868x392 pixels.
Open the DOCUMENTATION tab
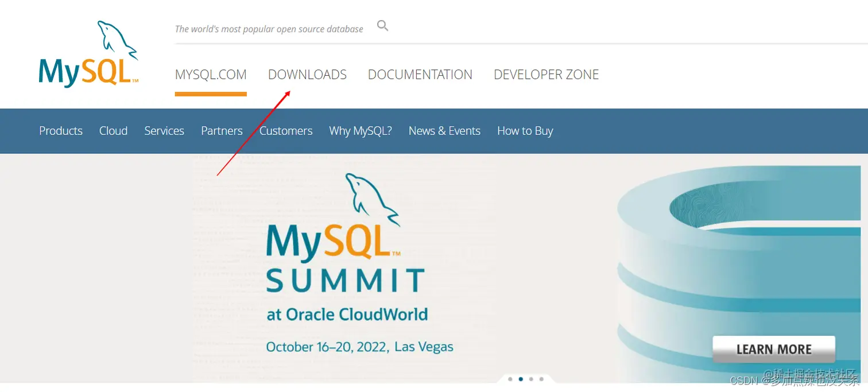420,75
